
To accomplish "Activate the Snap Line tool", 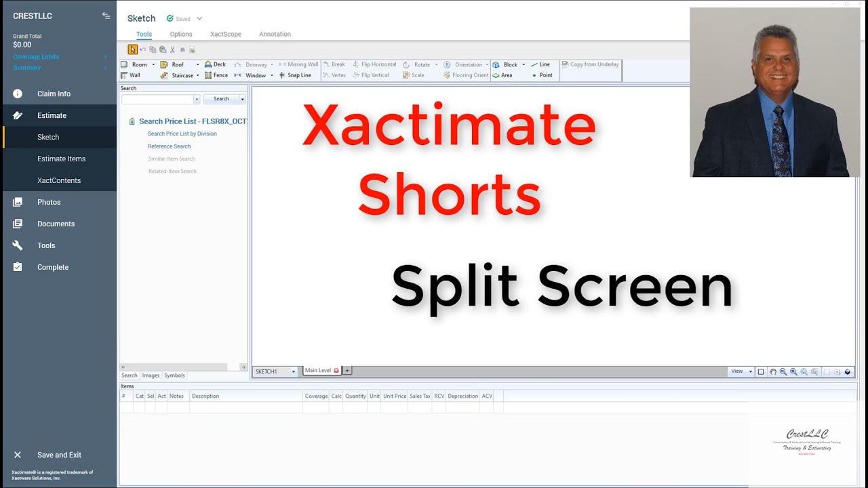I will tap(295, 75).
